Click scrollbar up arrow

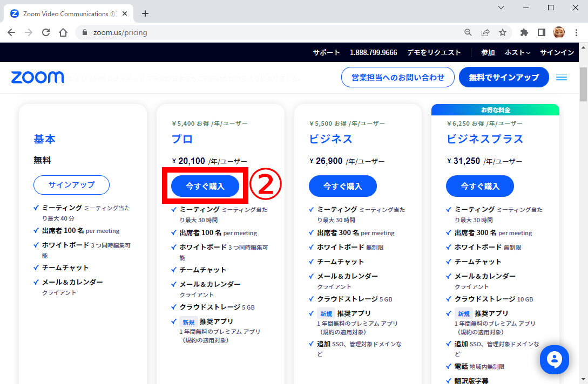coord(584,47)
